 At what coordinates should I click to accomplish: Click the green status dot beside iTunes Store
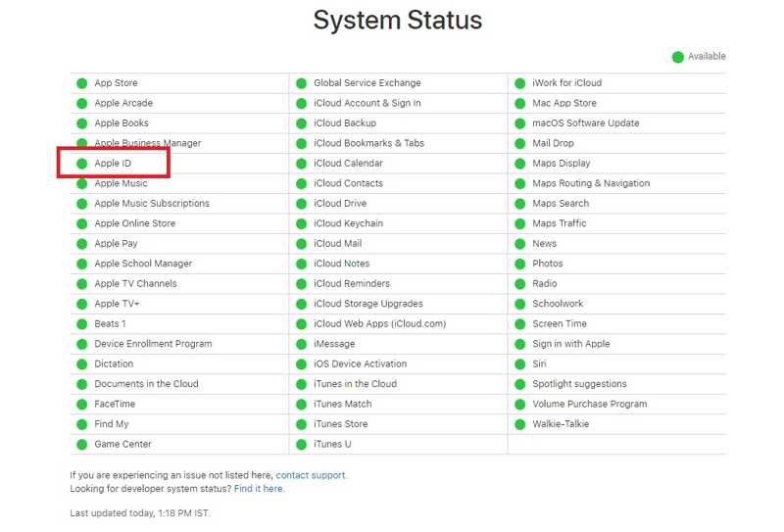(301, 424)
